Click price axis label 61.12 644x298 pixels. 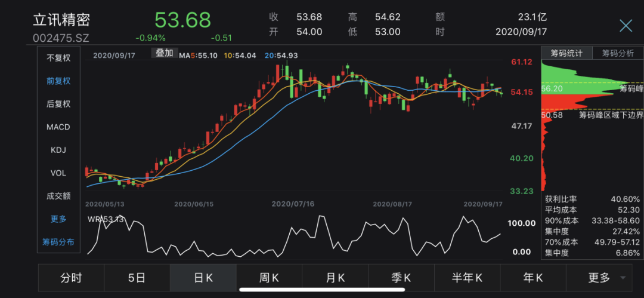click(x=522, y=62)
